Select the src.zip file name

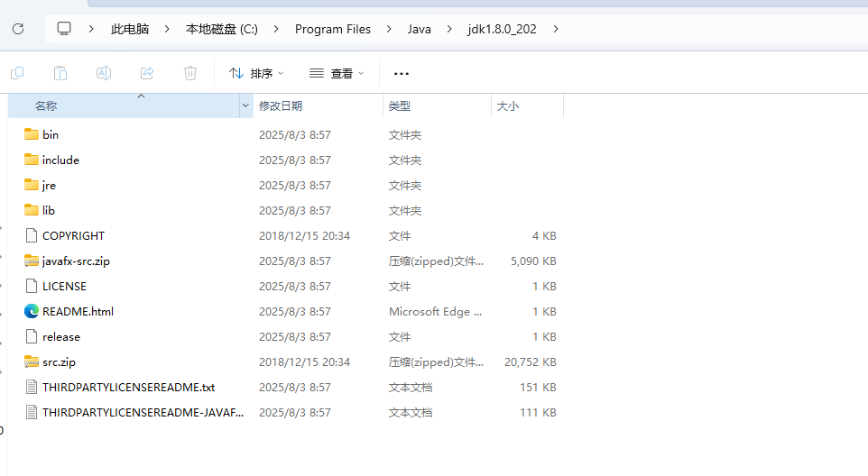pos(60,362)
